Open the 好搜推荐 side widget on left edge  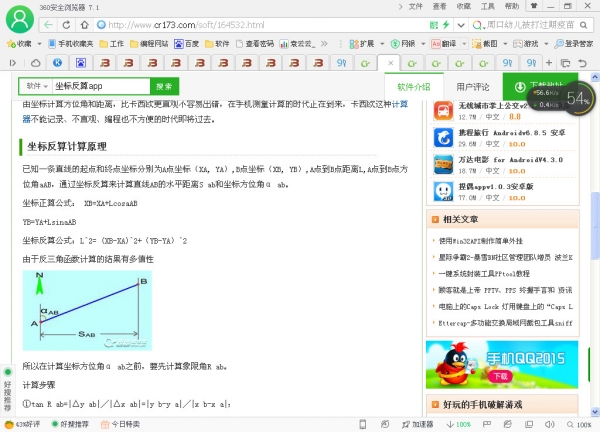pyautogui.click(x=7, y=390)
